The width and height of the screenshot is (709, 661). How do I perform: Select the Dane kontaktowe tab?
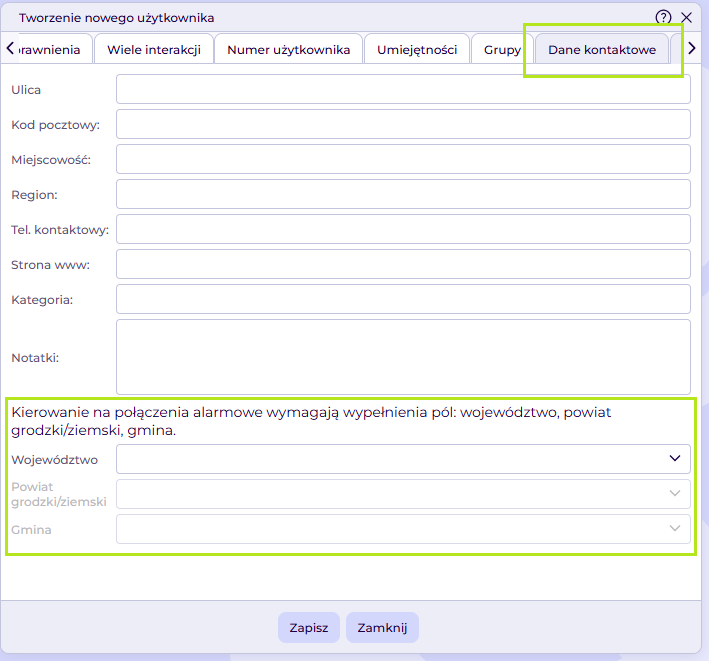tap(602, 49)
